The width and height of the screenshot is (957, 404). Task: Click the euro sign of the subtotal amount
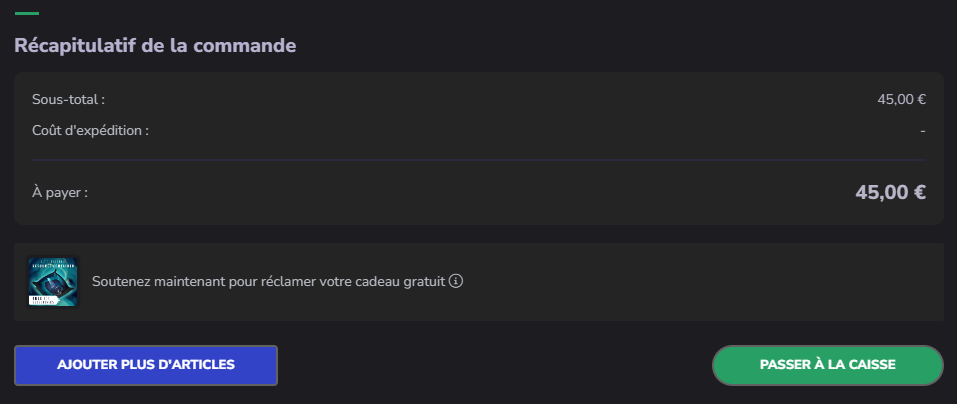coord(921,100)
